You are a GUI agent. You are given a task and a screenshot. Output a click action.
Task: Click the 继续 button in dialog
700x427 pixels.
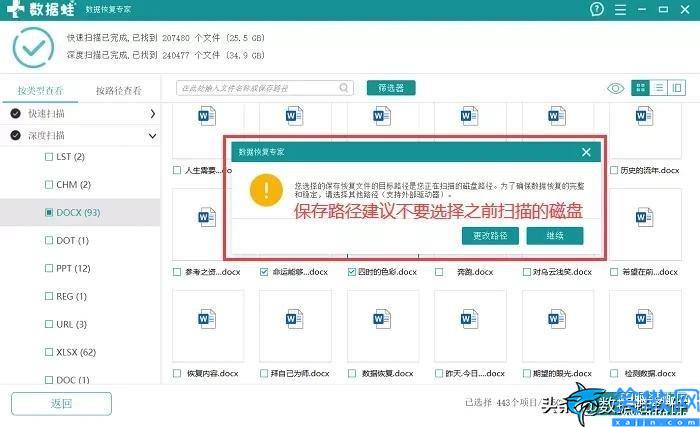point(555,236)
